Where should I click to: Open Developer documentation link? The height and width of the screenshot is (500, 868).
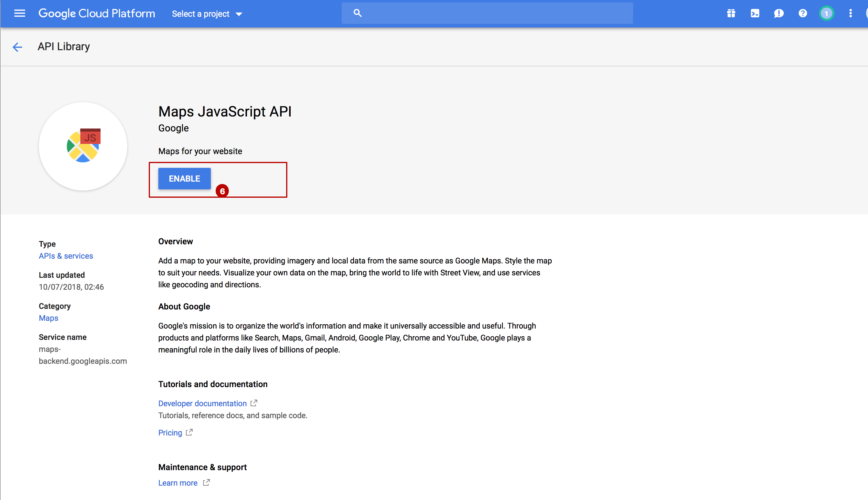tap(202, 404)
